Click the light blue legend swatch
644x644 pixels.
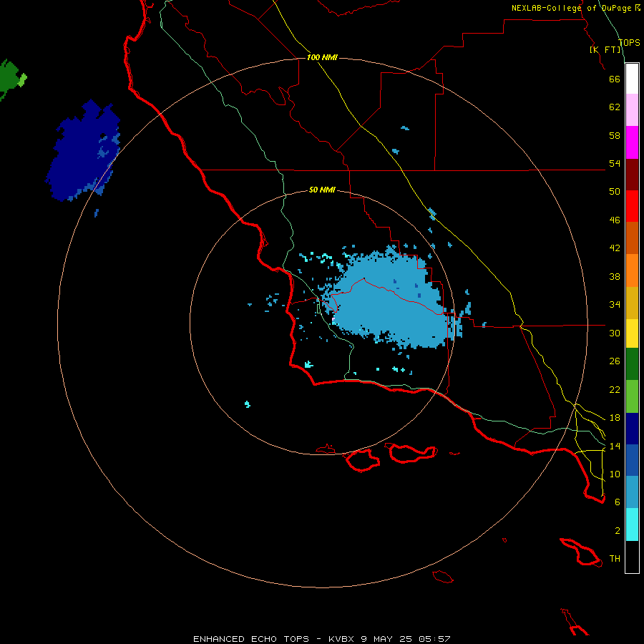click(632, 492)
